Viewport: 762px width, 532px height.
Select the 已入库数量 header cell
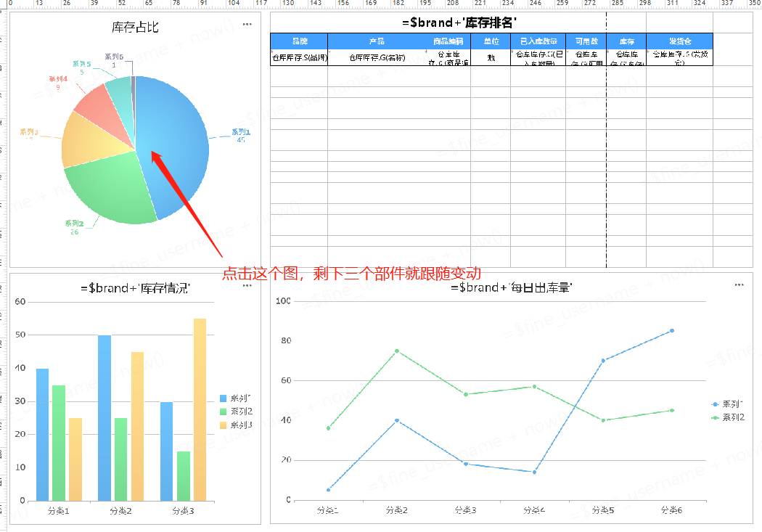pyautogui.click(x=538, y=41)
